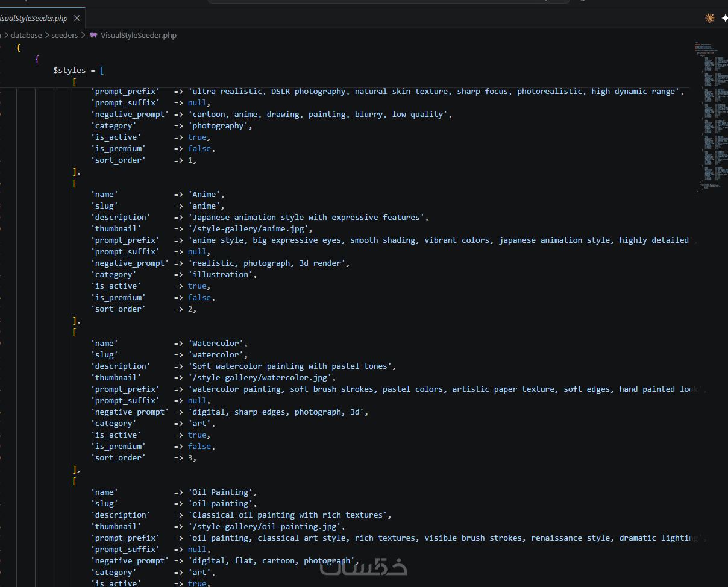
Task: Open the Claude Code orange starburst icon
Action: [710, 18]
